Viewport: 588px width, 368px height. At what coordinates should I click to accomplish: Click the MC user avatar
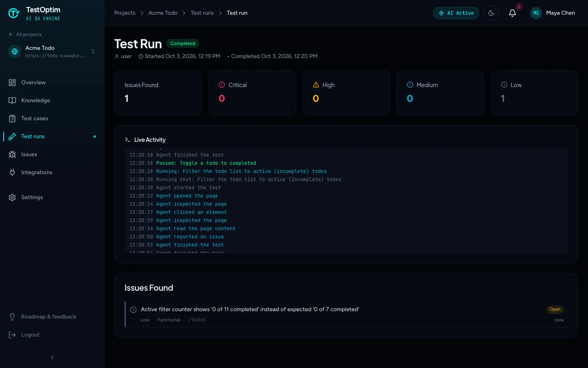pyautogui.click(x=536, y=13)
